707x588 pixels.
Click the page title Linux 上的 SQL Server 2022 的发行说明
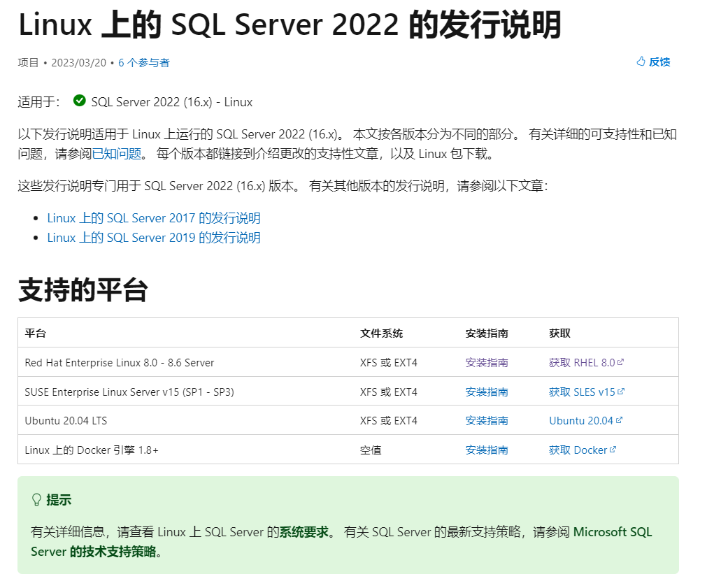coord(290,24)
